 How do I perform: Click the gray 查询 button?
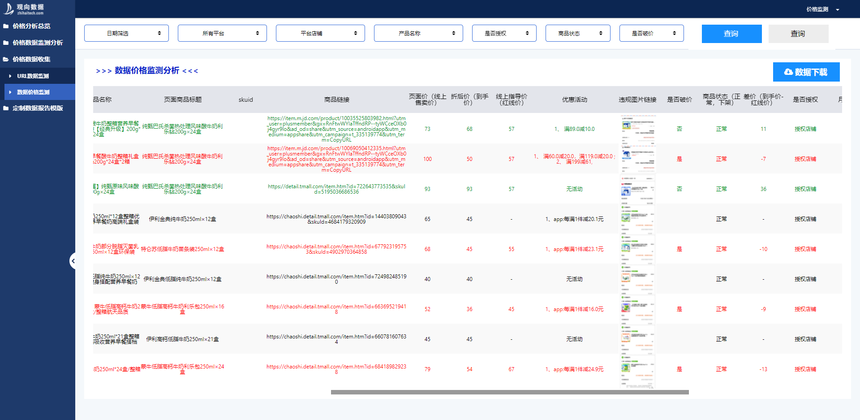coord(797,34)
